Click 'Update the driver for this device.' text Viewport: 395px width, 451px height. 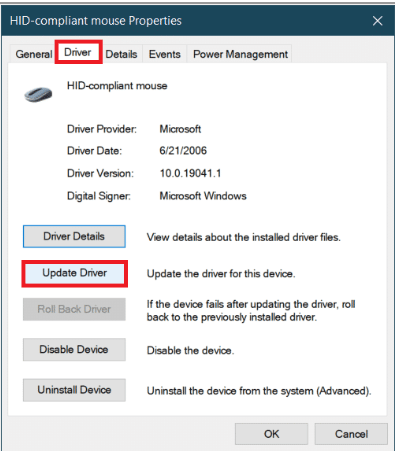[221, 274]
